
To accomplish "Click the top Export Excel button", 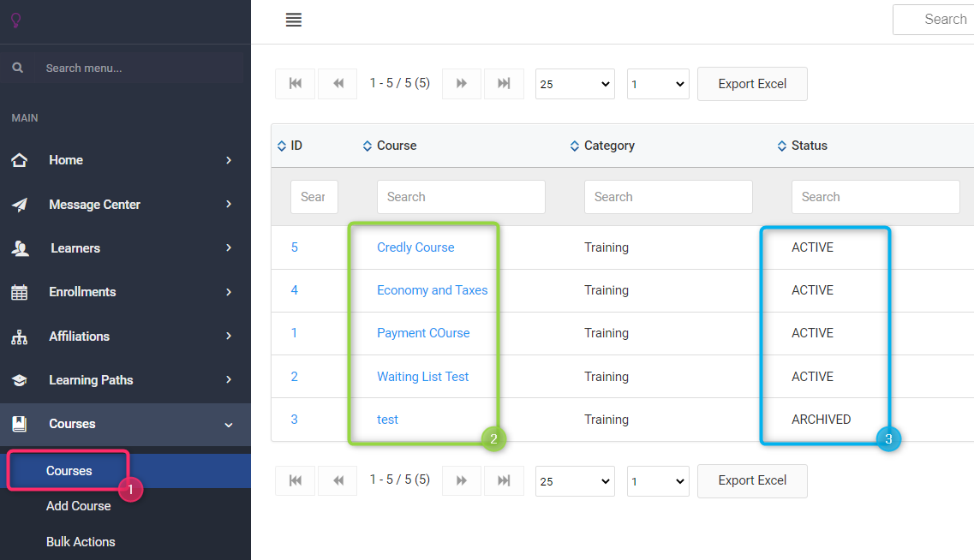I will (x=752, y=84).
